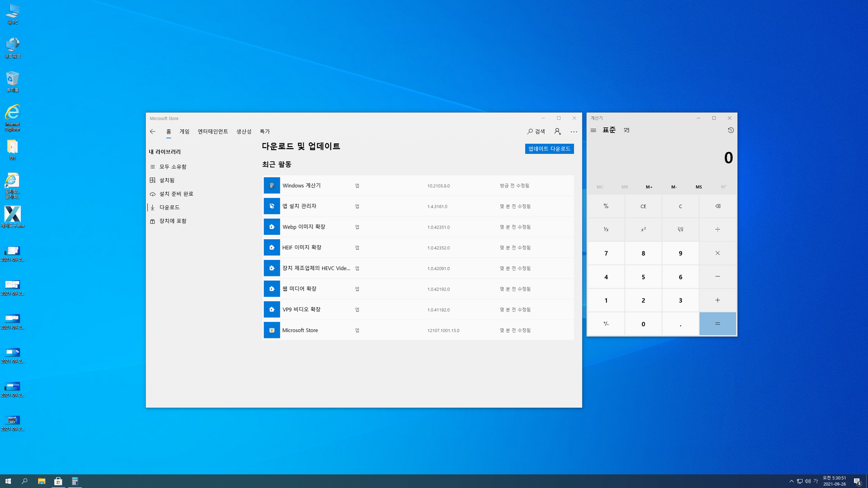Click the Calculator reciprocal 1/x key
The height and width of the screenshot is (488, 868).
[x=606, y=229]
